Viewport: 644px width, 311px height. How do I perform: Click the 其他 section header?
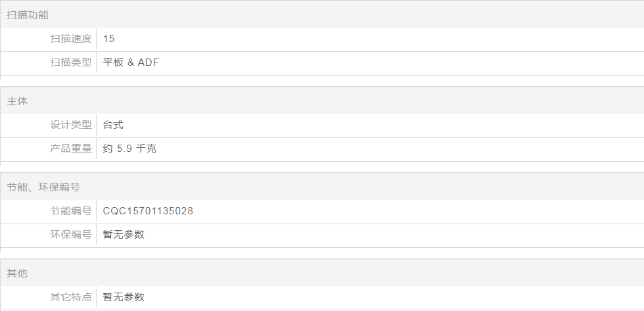point(17,274)
